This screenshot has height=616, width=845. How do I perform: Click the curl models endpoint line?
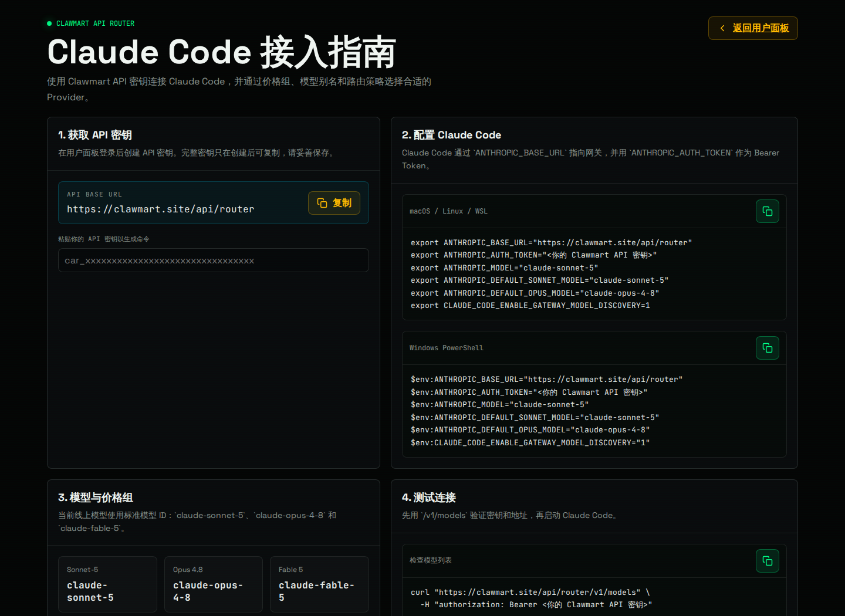[x=530, y=593]
